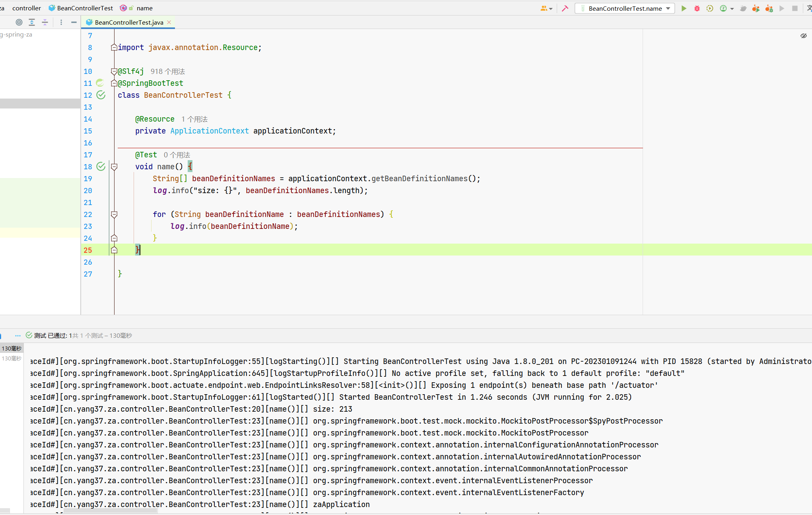Toggle fold marker at line 11
This screenshot has width=812, height=515.
coord(114,83)
